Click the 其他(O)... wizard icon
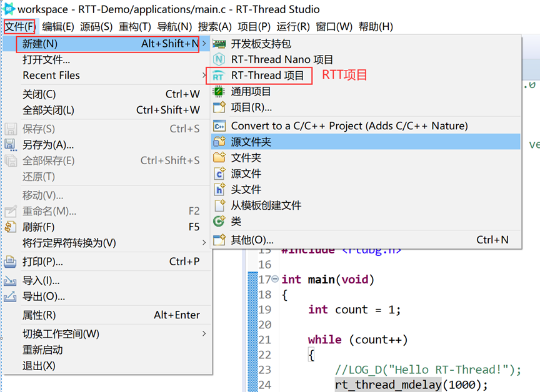540x392 pixels. 219,240
